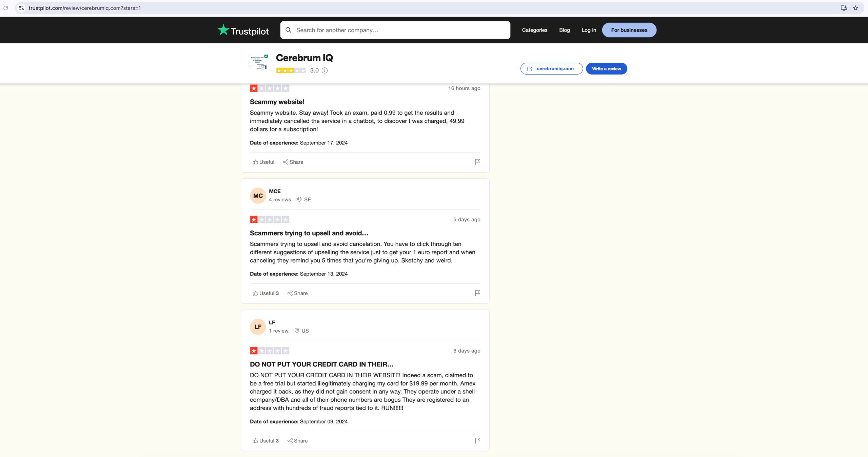The height and width of the screenshot is (457, 868).
Task: Click the external link icon next to cerebrum
Action: 529,68
